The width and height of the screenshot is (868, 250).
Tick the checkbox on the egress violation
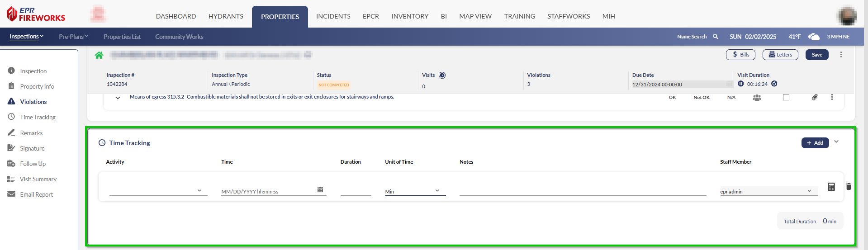(786, 97)
